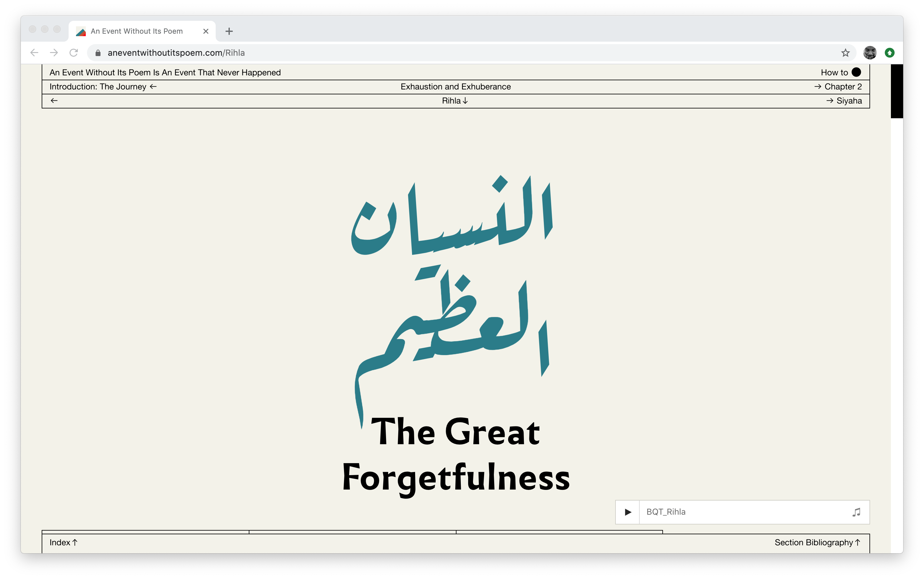The width and height of the screenshot is (924, 579).
Task: Reload the current page
Action: pyautogui.click(x=74, y=52)
